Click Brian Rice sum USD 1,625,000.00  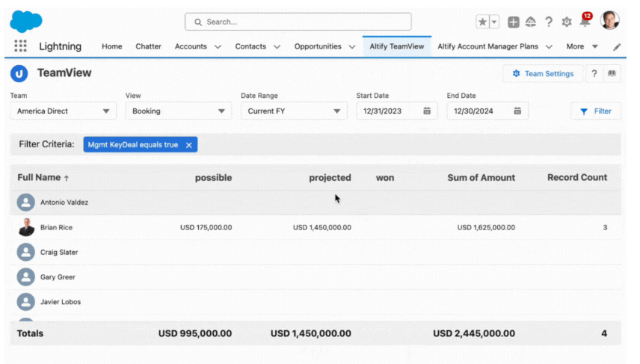pyautogui.click(x=486, y=227)
